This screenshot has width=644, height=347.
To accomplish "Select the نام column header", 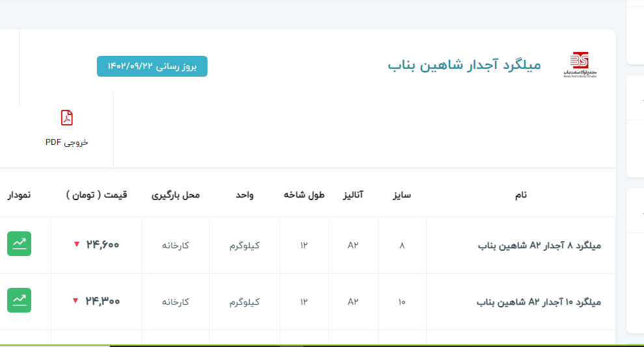I will [520, 195].
